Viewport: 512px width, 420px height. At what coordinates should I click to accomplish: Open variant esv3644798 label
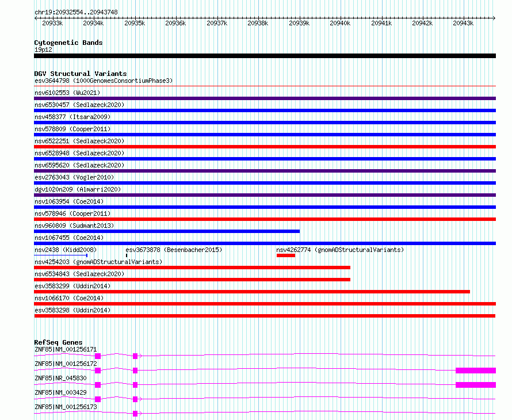[104, 81]
